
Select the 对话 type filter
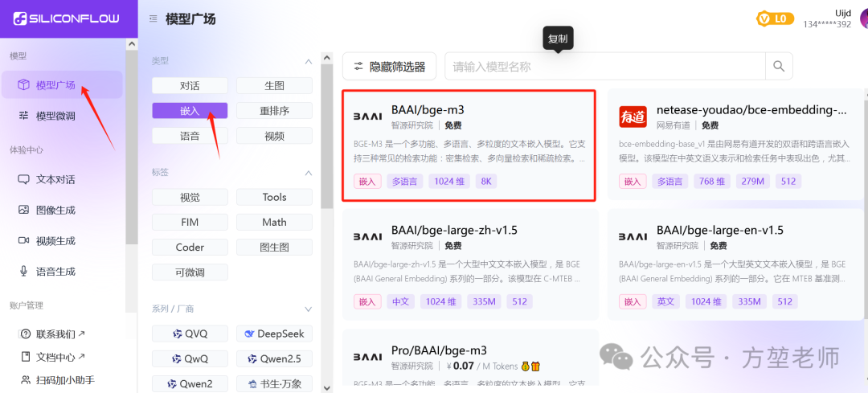(190, 86)
